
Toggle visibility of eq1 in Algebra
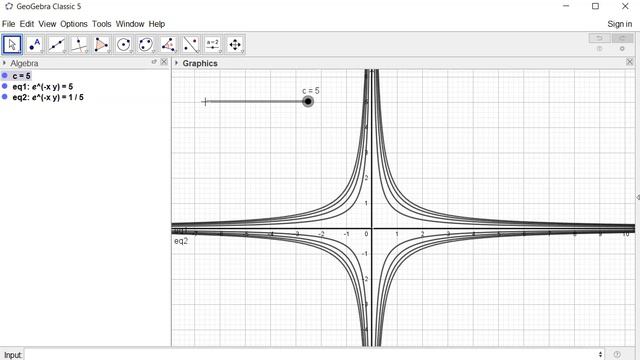[4, 86]
